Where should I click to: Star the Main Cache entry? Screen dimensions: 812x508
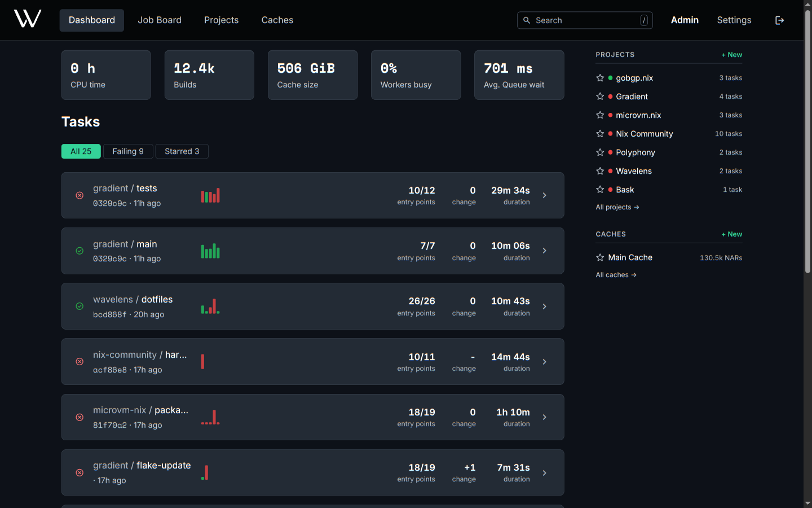point(600,257)
